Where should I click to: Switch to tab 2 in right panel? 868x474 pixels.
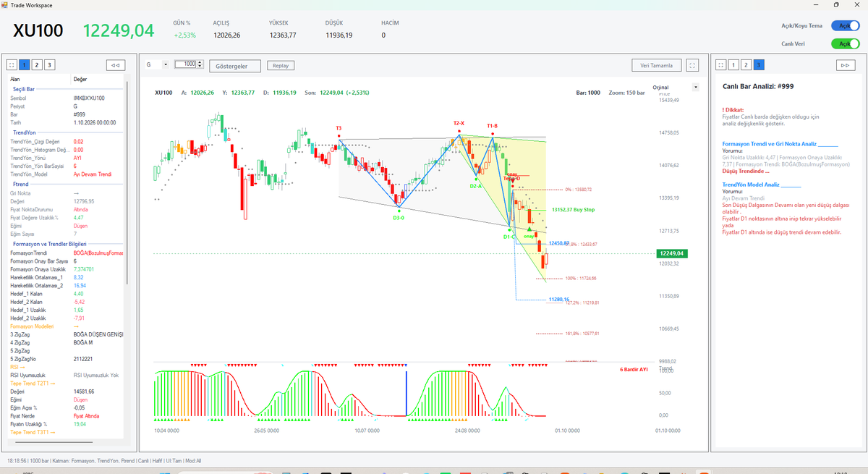point(746,65)
